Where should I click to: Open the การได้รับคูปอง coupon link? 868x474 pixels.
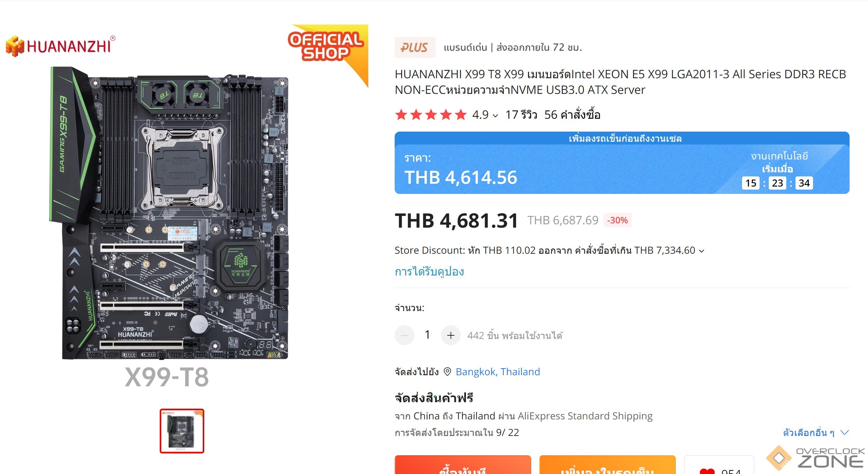429,272
